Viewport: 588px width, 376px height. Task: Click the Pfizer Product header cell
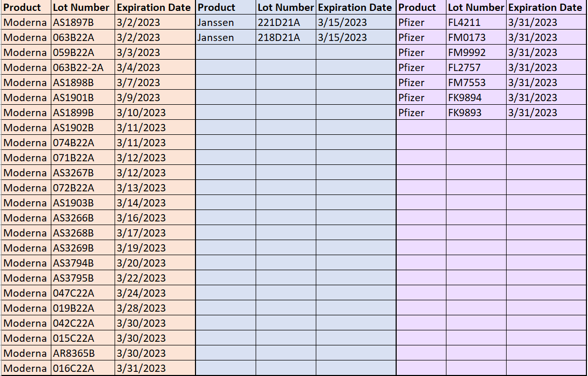click(x=421, y=7)
